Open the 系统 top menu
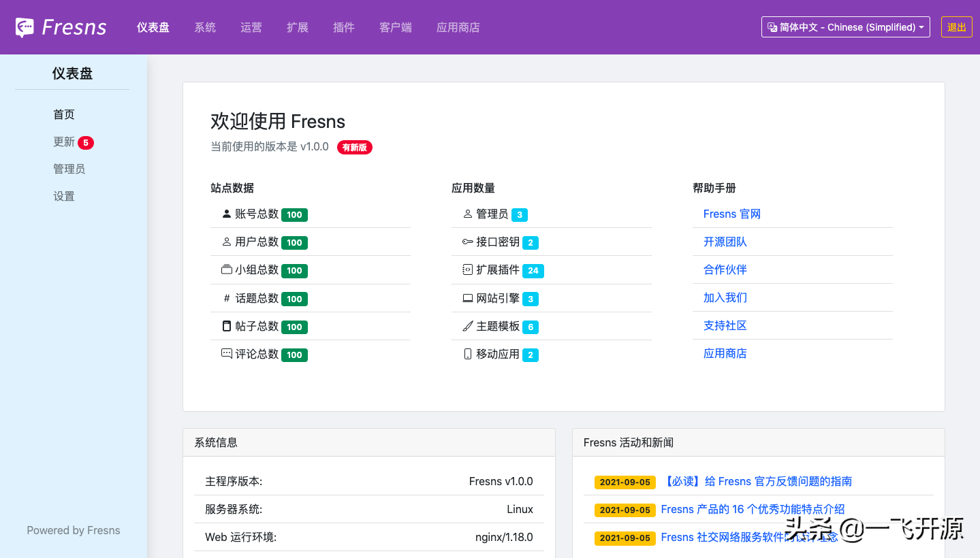The image size is (980, 558). click(205, 27)
